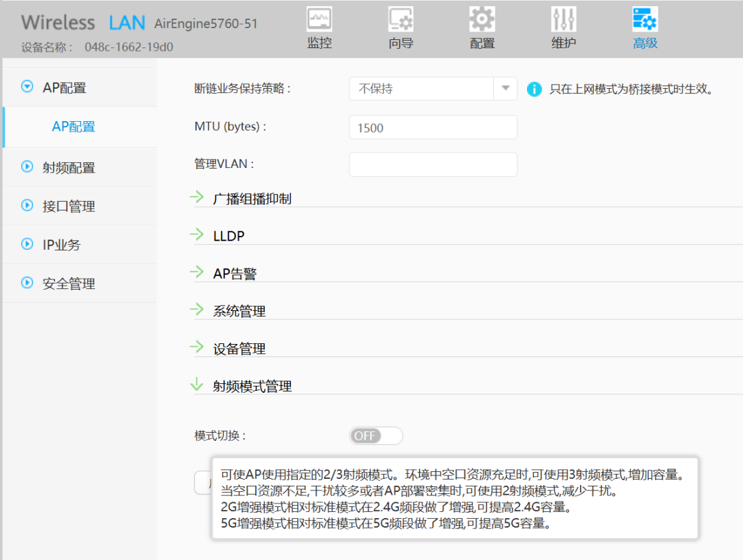Open the 监控 monitoring icon
Image resolution: width=743 pixels, height=560 pixels.
319,20
